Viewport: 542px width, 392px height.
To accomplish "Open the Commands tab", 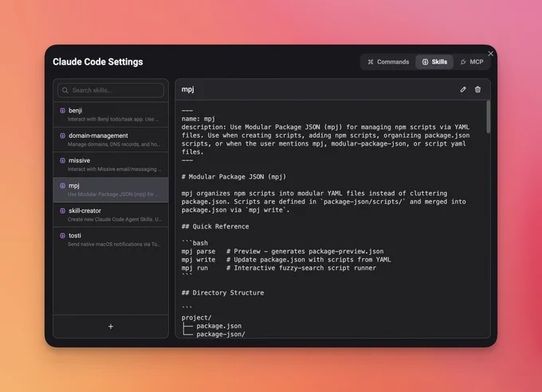I will coord(388,62).
